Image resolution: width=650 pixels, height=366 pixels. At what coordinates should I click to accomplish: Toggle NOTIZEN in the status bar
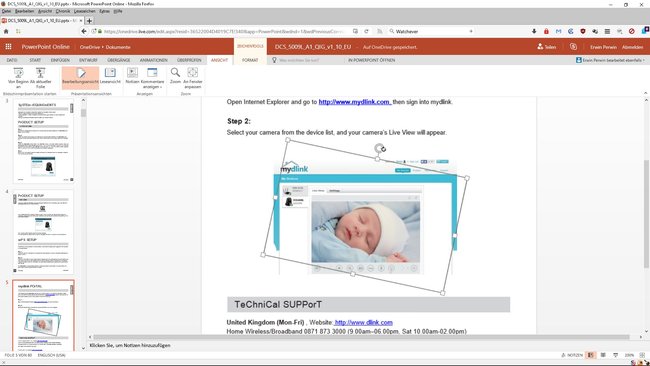572,355
